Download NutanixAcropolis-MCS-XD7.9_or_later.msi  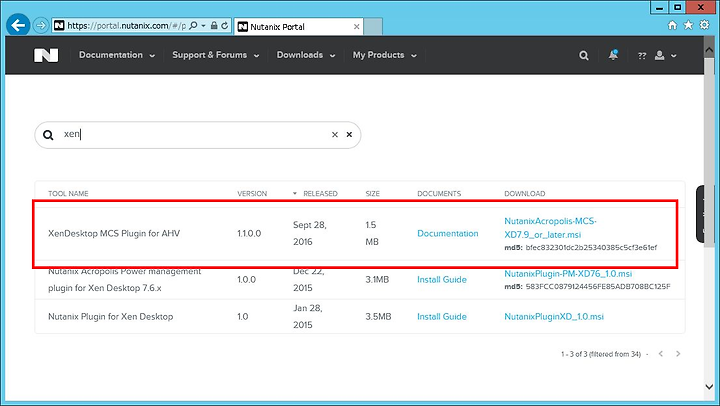550,228
